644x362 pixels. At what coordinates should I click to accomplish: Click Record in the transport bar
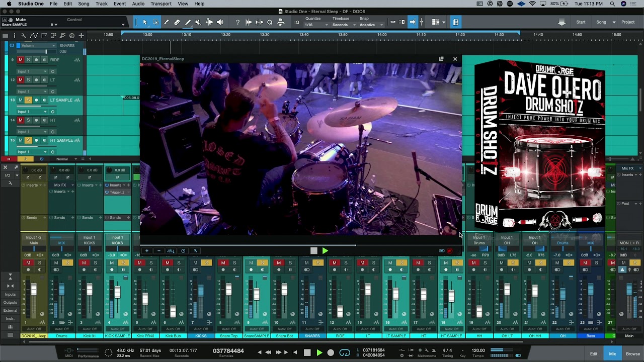pos(331,353)
